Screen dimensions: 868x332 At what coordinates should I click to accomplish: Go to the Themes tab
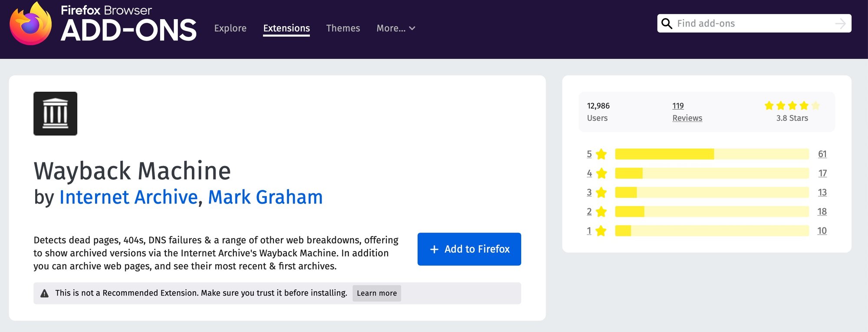click(343, 28)
